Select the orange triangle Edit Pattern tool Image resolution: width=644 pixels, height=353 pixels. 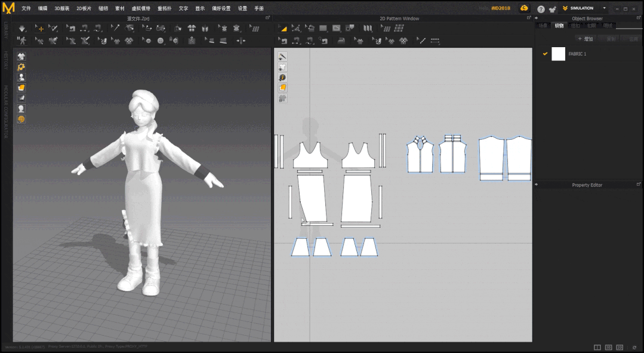coord(283,29)
